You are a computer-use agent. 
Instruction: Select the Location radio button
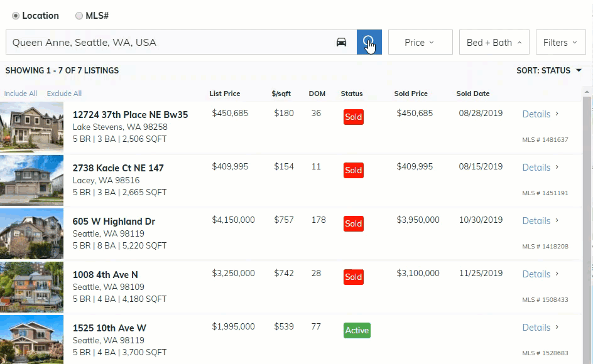pyautogui.click(x=16, y=16)
